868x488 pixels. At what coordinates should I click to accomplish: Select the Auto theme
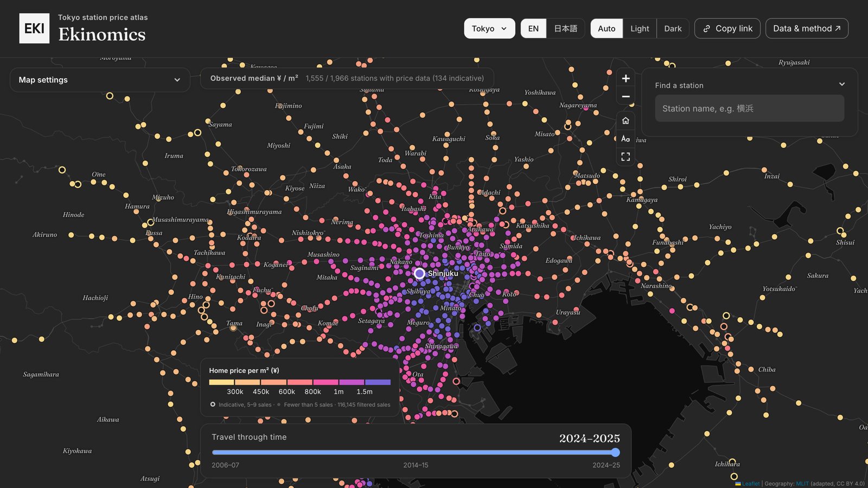tap(607, 29)
